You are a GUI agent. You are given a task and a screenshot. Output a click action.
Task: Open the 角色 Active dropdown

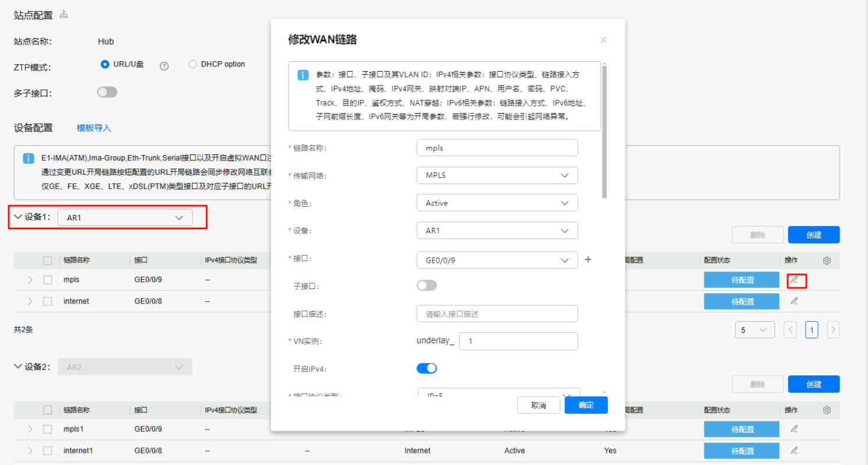[497, 203]
